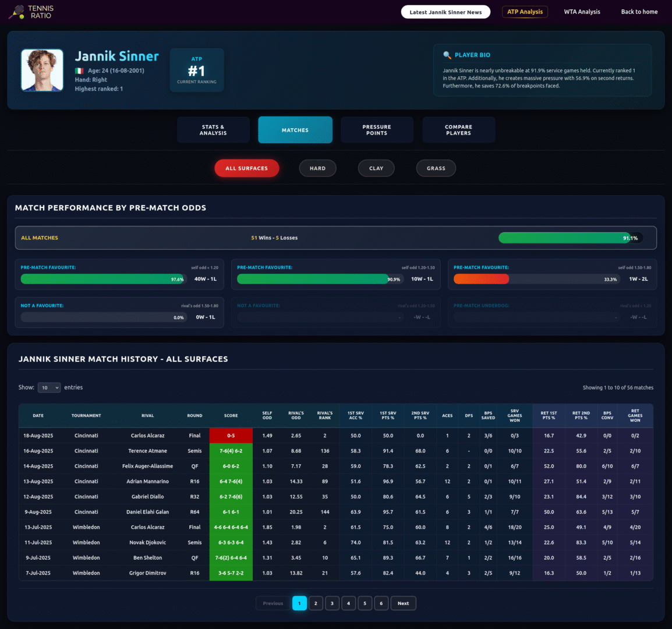Click Ben Shelton rival name

(147, 558)
